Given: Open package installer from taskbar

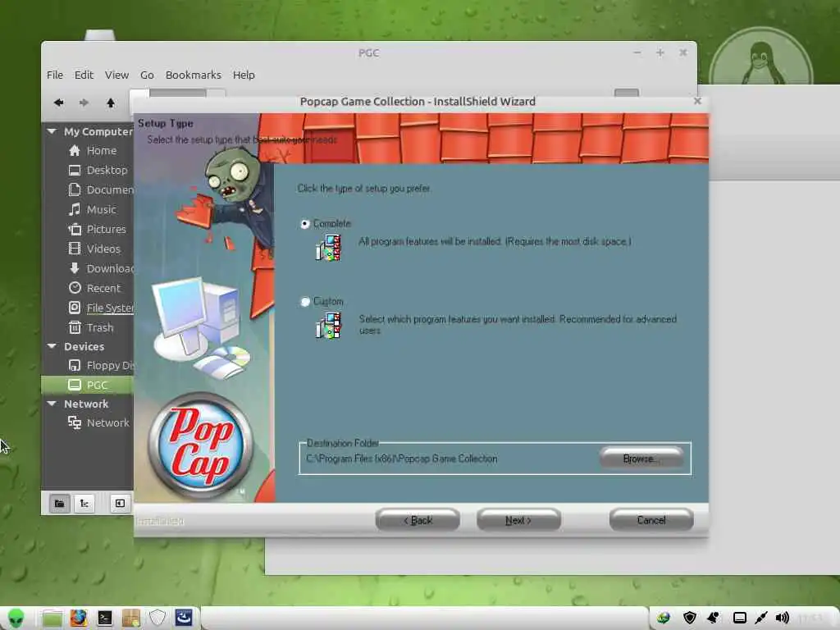Looking at the screenshot, I should click(130, 619).
